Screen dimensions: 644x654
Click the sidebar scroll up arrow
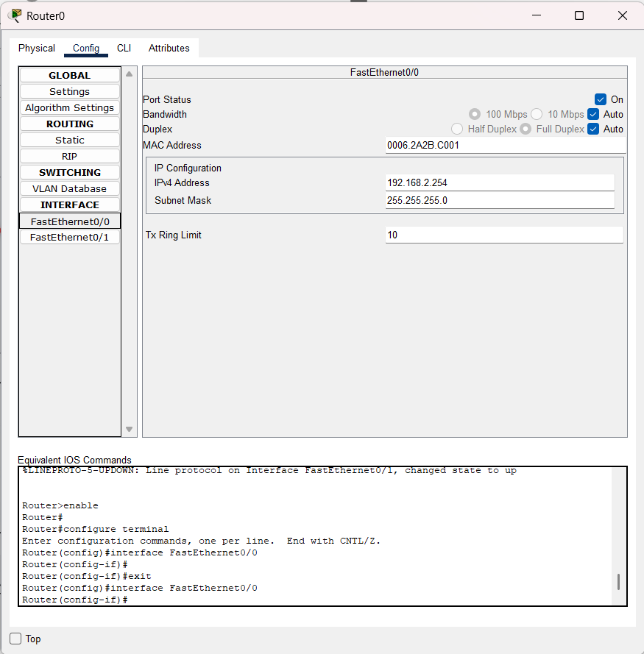(x=130, y=74)
